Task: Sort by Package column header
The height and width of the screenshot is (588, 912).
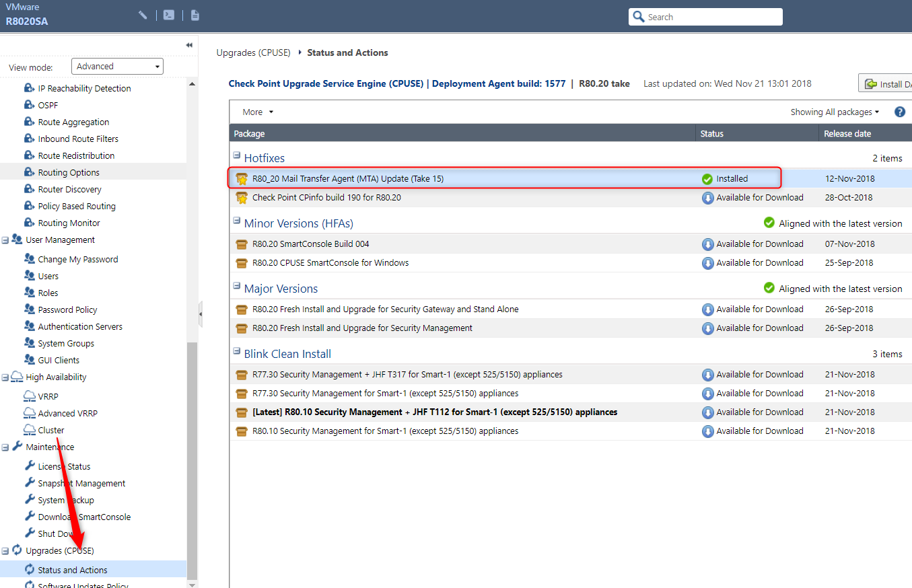Action: (x=462, y=133)
